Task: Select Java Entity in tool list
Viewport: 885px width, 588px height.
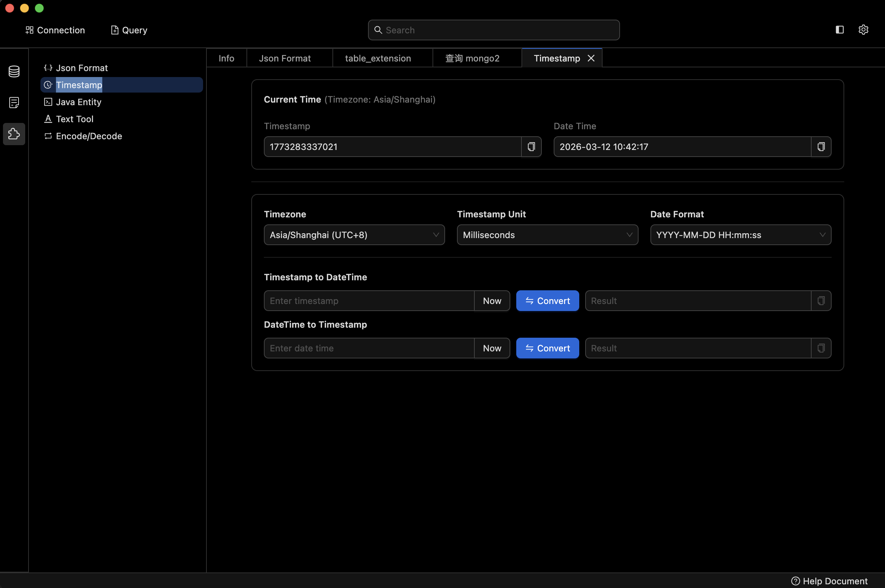Action: tap(79, 102)
